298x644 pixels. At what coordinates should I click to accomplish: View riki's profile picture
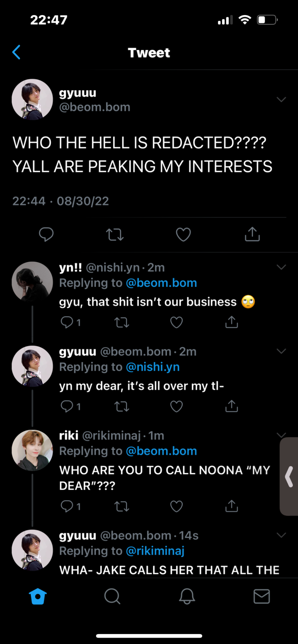click(x=32, y=450)
